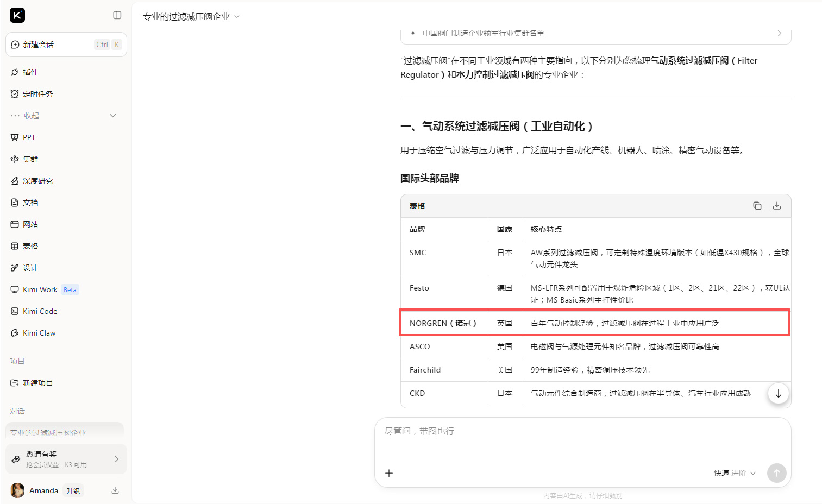Viewport: 822px width, 504px height.
Task: Click the Fairchild 99年制造经验 description cell
Action: click(x=656, y=370)
